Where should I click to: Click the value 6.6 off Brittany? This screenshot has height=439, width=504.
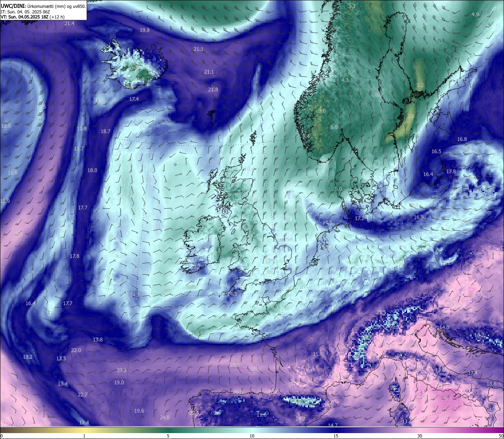click(x=200, y=333)
